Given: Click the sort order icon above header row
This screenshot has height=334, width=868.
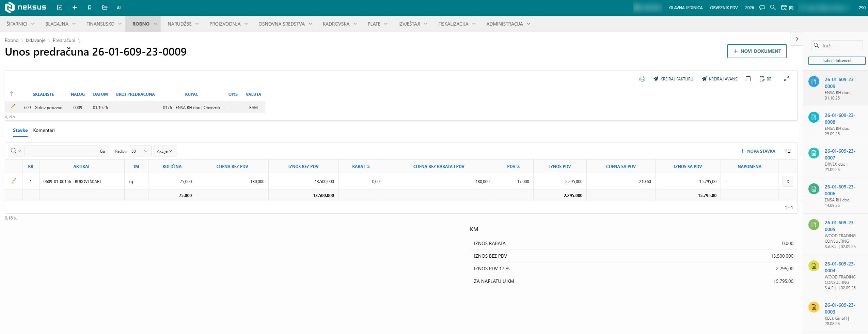Looking at the screenshot, I should [13, 94].
